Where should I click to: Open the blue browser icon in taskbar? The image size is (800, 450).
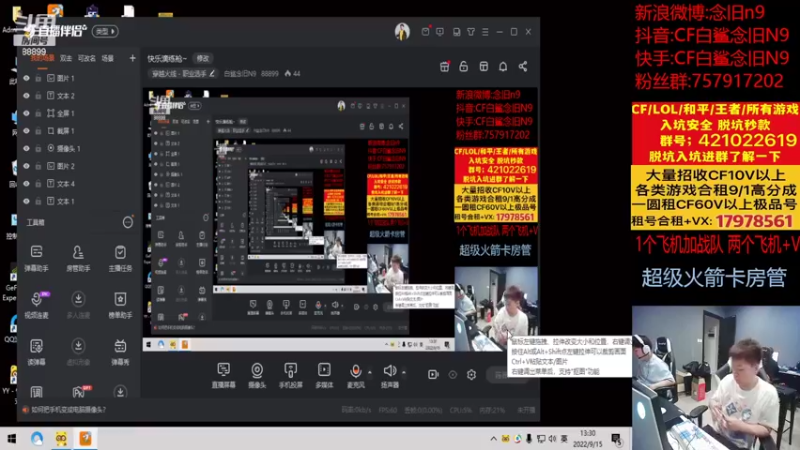37,439
